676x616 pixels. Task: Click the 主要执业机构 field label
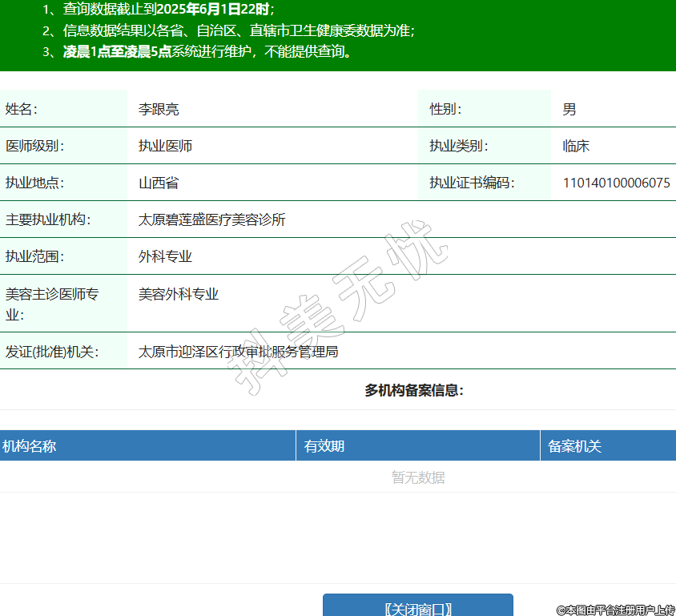[48, 219]
